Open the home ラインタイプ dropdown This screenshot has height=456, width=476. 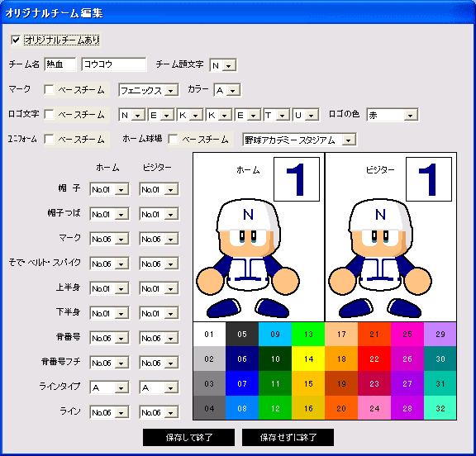pyautogui.click(x=110, y=387)
